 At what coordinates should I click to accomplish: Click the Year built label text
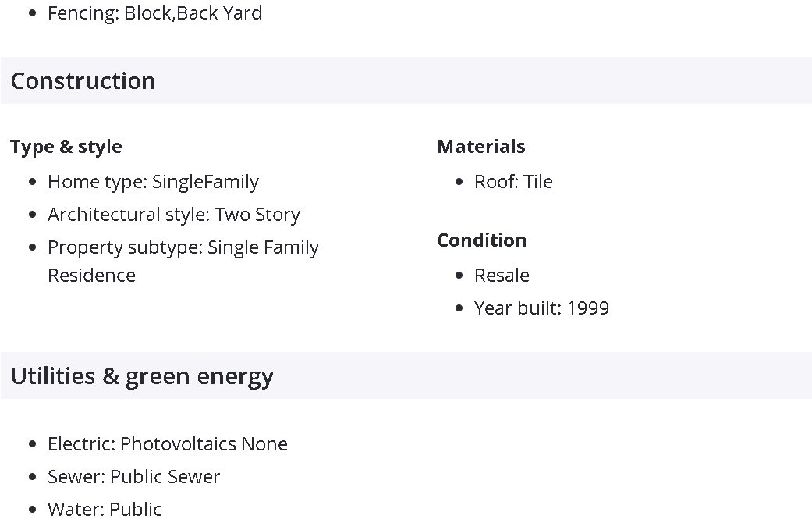click(517, 308)
